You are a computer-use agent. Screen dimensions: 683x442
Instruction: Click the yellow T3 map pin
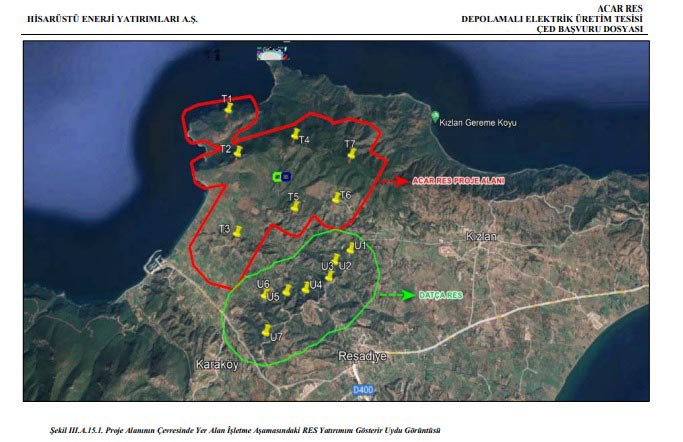[238, 232]
